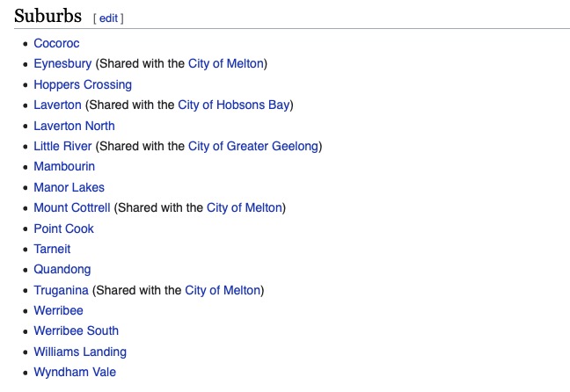Open the Eynesbury suburb link
Screen dimensions: 570x392
[62, 63]
